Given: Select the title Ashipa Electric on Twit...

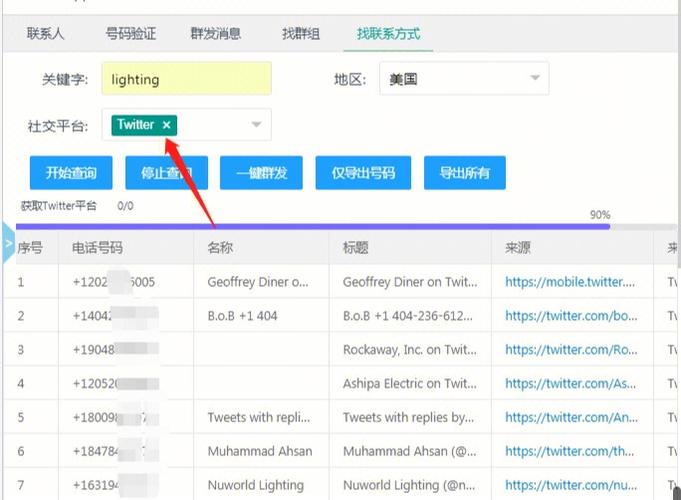Looking at the screenshot, I should [410, 384].
